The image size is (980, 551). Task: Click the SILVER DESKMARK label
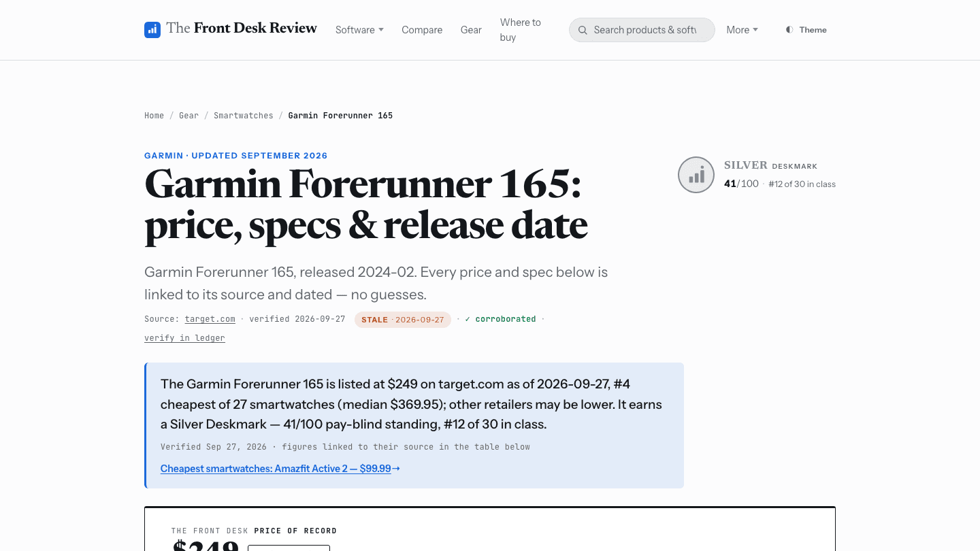click(770, 165)
